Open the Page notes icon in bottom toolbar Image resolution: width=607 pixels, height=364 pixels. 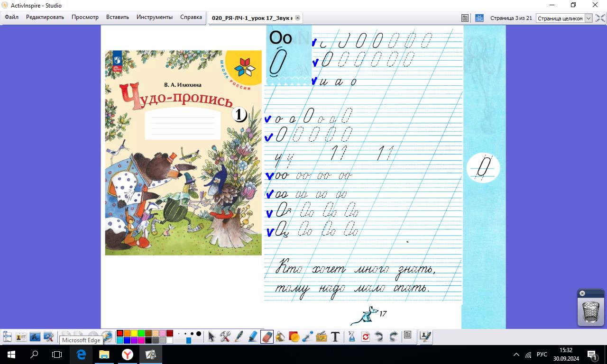(x=407, y=335)
